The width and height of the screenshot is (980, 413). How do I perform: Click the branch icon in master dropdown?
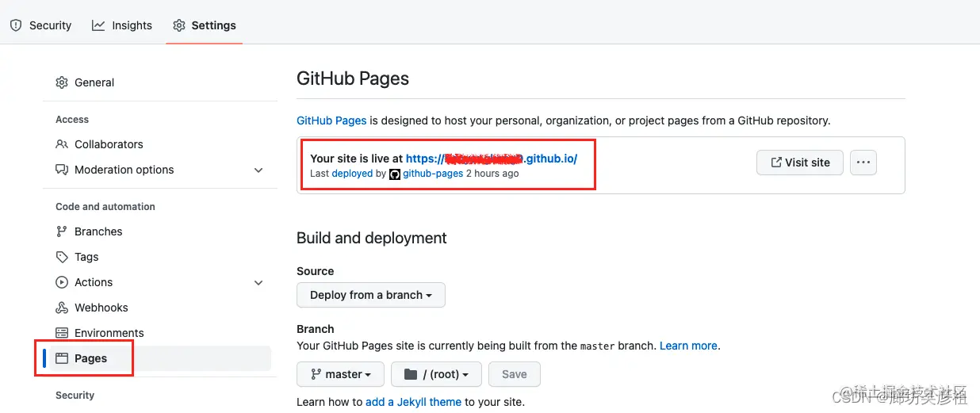[316, 374]
